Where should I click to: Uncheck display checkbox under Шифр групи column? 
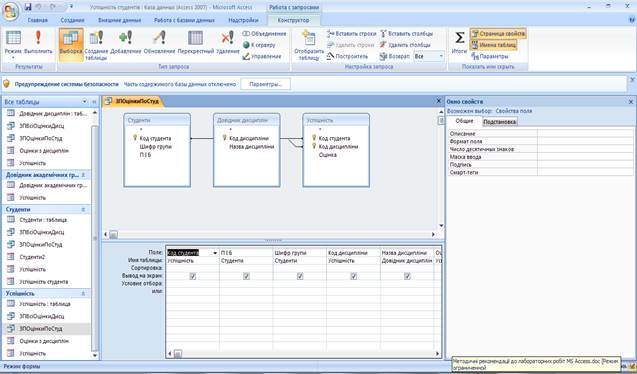[300, 276]
